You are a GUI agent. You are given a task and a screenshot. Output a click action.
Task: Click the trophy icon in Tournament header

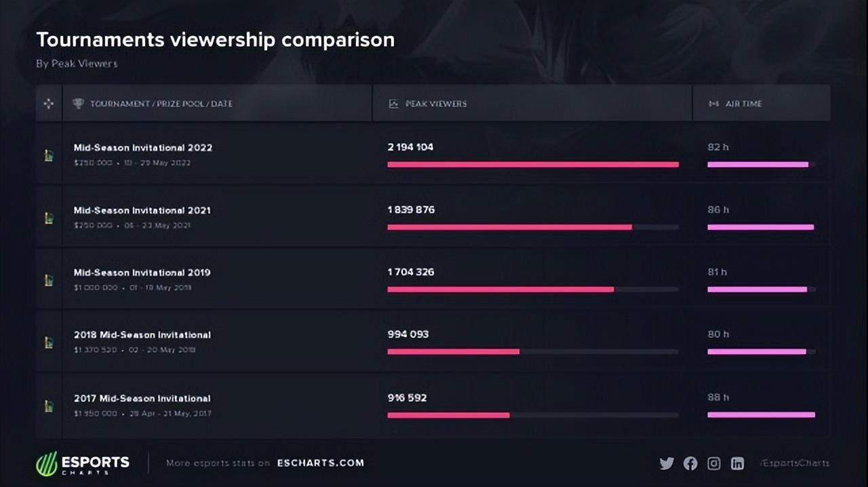78,104
